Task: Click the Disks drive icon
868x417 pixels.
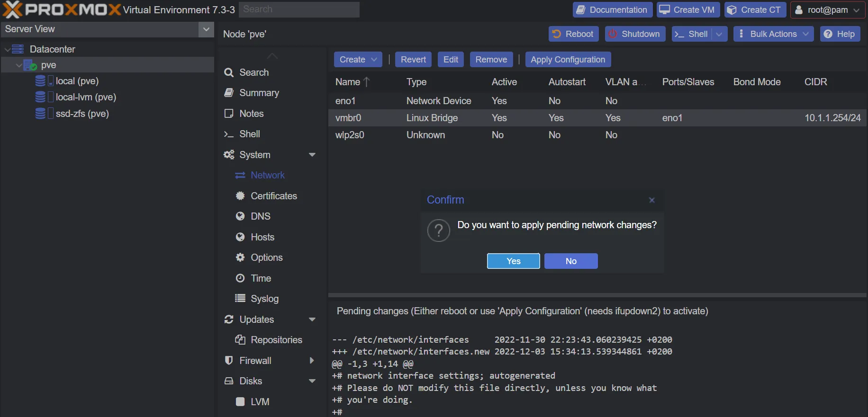Action: (x=229, y=381)
